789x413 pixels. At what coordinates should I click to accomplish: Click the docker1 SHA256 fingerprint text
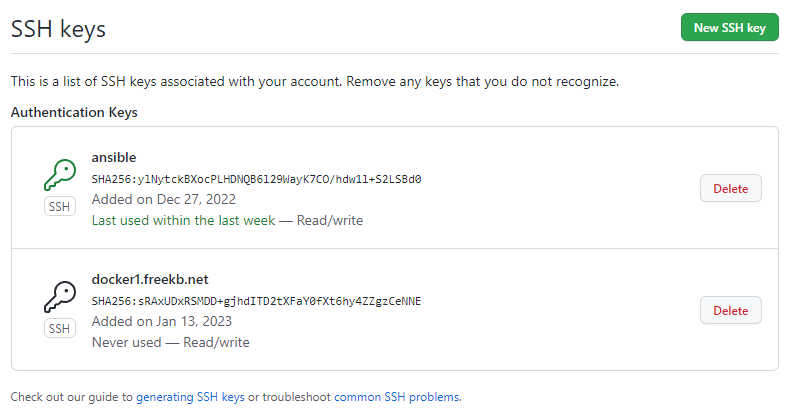[x=256, y=301]
